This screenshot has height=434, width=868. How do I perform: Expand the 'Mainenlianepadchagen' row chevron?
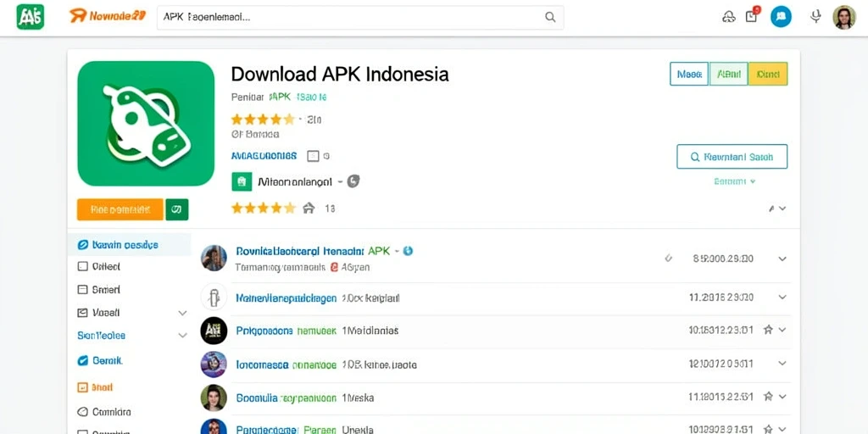coord(782,298)
